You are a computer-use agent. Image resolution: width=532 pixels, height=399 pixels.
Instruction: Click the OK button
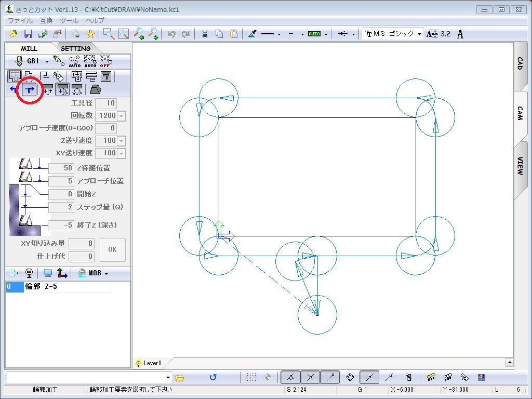click(x=112, y=250)
